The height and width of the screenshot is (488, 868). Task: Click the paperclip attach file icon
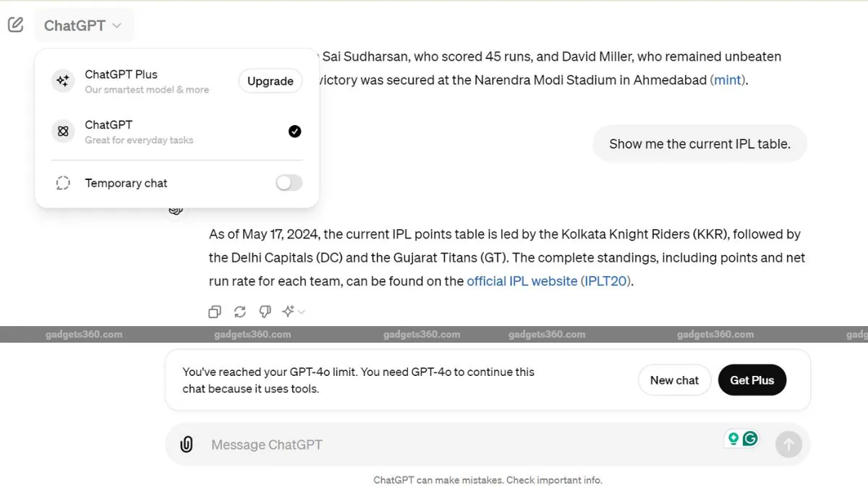tap(187, 445)
